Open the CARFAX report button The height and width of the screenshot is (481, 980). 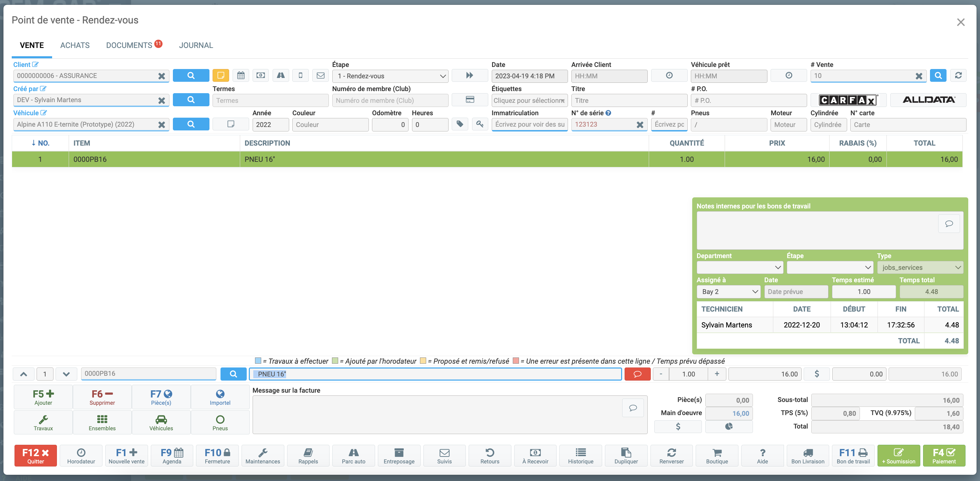coord(848,100)
